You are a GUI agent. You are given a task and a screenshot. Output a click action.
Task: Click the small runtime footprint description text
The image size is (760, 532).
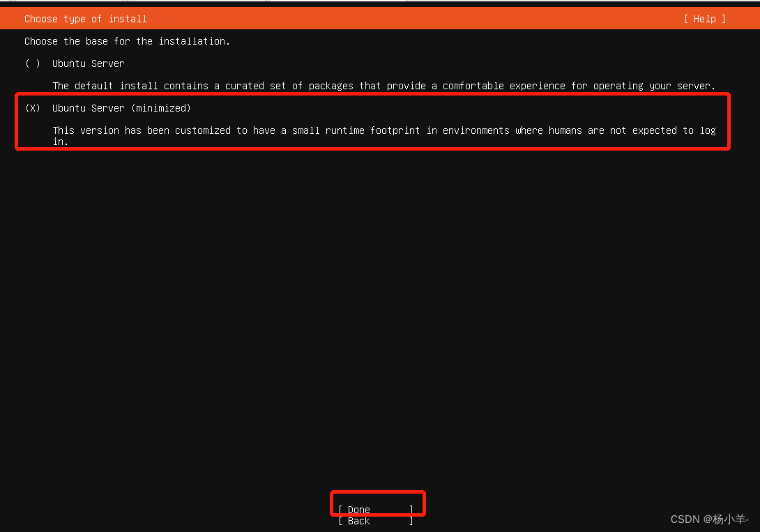384,136
